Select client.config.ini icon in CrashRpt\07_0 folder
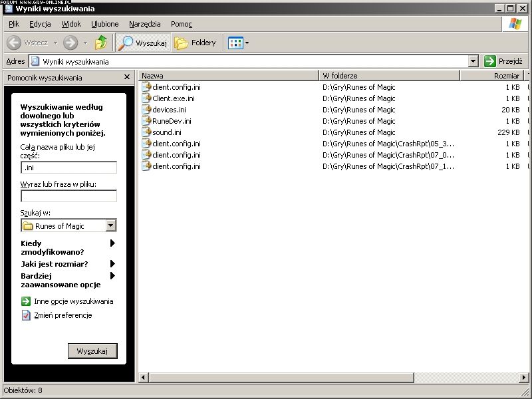 [146, 155]
